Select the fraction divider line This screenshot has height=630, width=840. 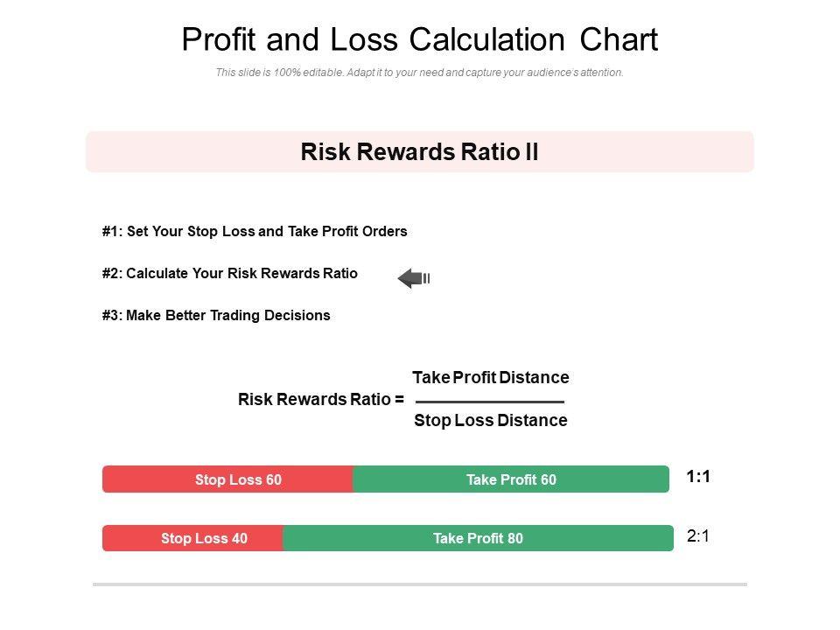pyautogui.click(x=490, y=402)
